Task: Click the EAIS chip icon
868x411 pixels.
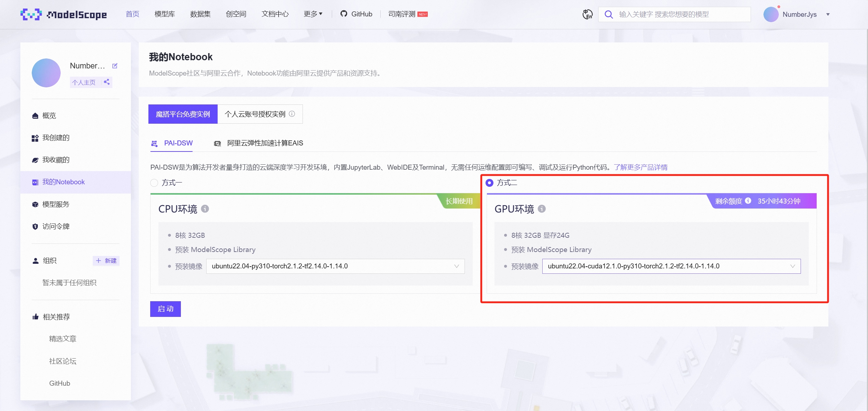Action: point(217,144)
